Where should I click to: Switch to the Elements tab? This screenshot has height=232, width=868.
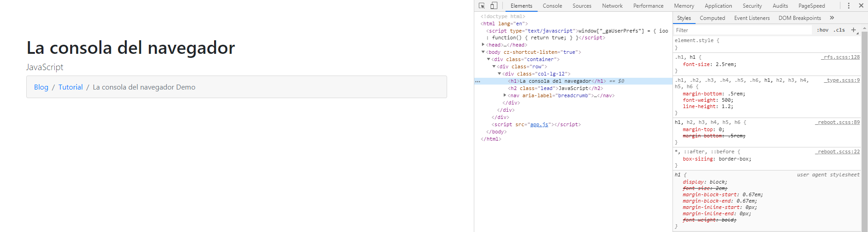click(521, 6)
